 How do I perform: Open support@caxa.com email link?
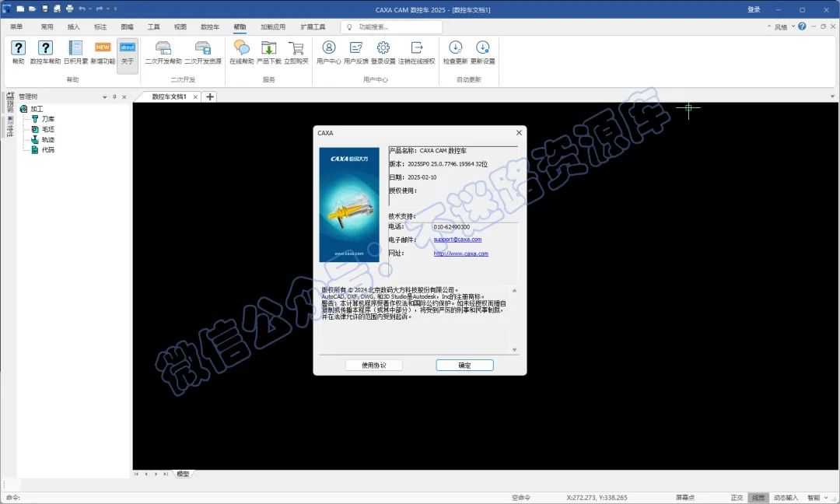(457, 240)
